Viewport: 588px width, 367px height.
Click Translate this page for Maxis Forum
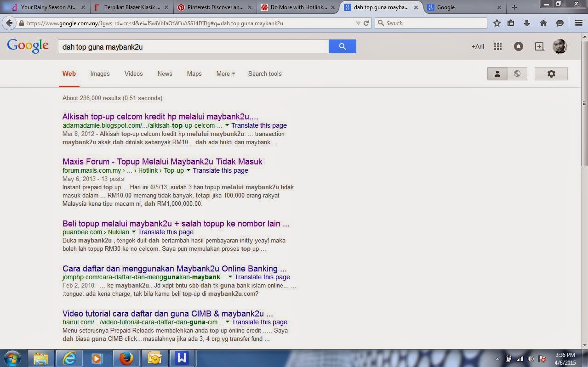pyautogui.click(x=220, y=170)
